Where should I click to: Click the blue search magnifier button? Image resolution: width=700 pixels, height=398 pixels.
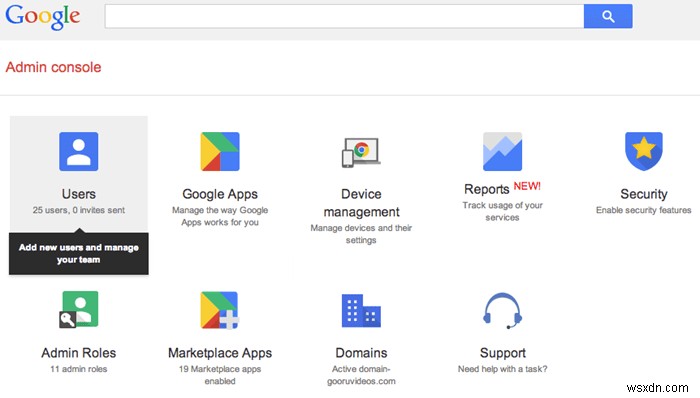(x=608, y=16)
